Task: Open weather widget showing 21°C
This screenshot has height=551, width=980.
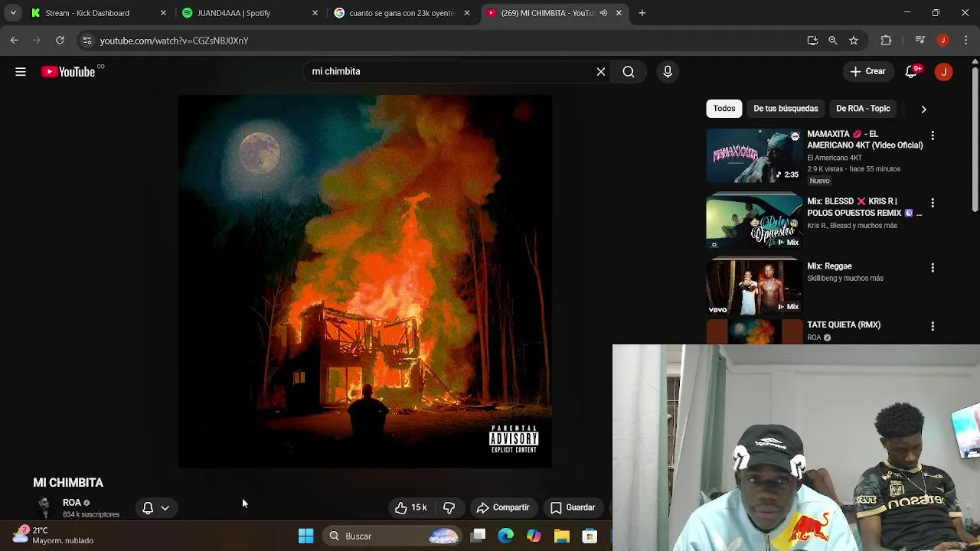Action: (x=54, y=535)
